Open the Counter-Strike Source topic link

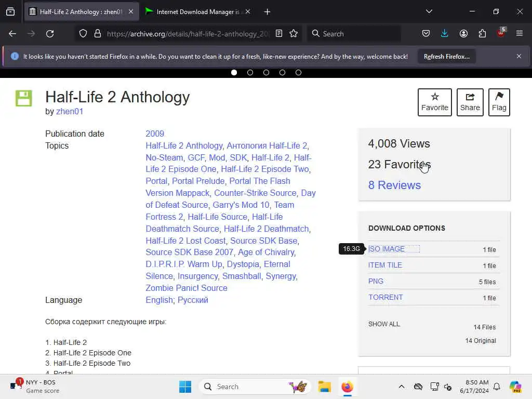tap(255, 193)
